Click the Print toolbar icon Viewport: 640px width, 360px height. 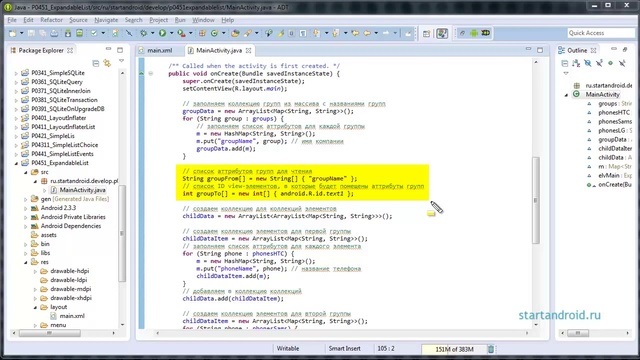pyautogui.click(x=54, y=33)
